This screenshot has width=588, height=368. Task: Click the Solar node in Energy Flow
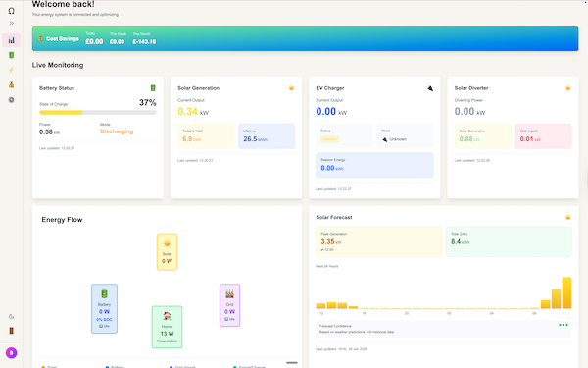(x=167, y=252)
